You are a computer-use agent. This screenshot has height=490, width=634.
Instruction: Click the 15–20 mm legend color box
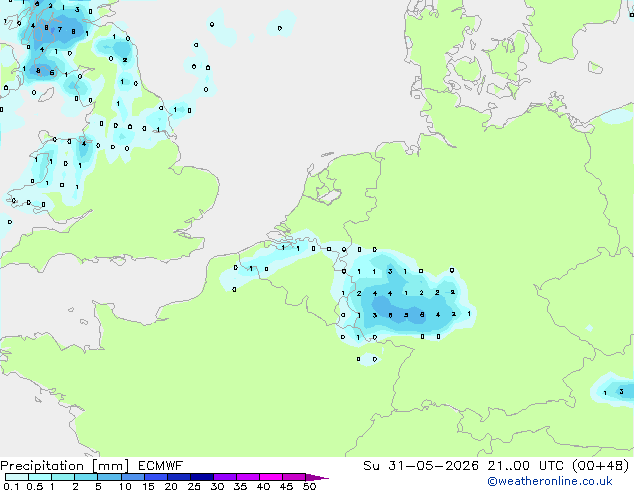[x=155, y=477]
